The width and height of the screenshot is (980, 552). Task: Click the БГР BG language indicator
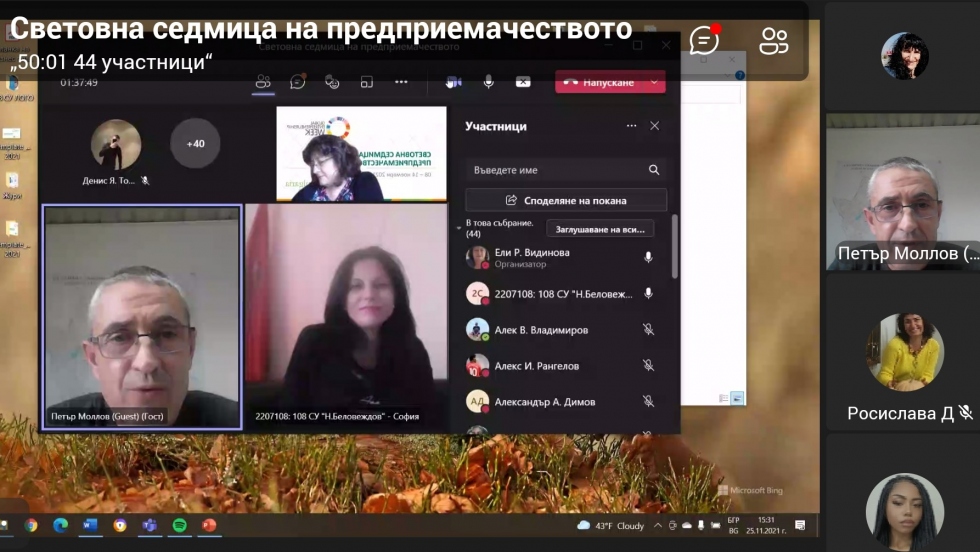[x=734, y=526]
